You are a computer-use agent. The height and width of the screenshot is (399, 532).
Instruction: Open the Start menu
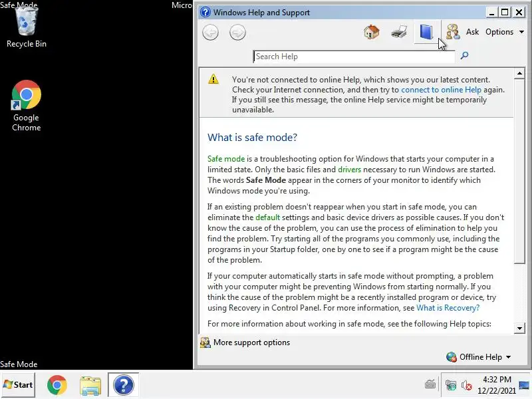pos(18,385)
